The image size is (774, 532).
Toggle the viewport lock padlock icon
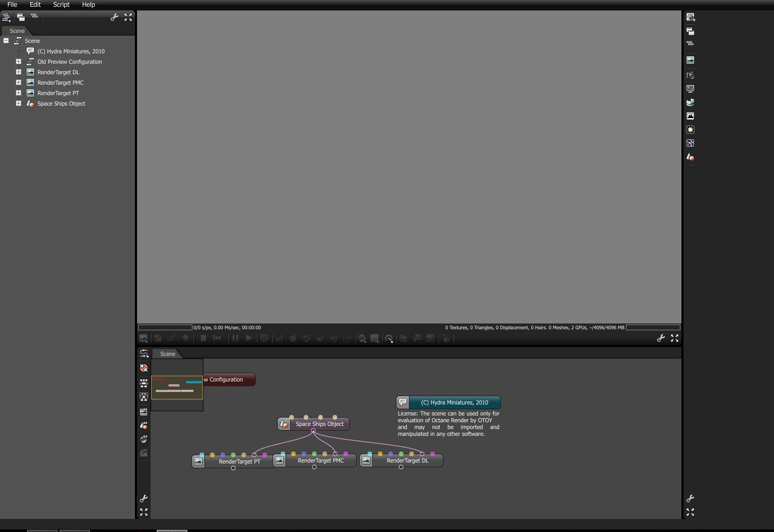(x=446, y=339)
